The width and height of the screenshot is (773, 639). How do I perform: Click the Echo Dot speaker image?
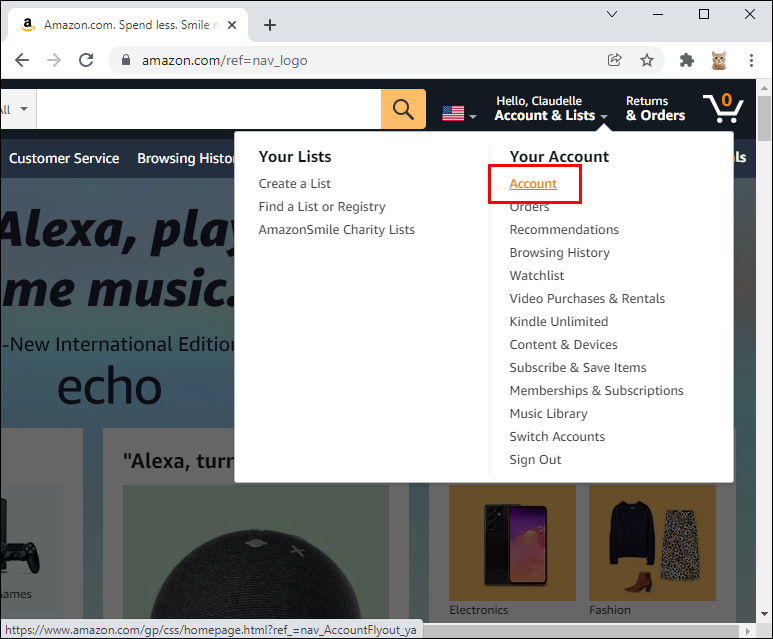click(x=256, y=552)
